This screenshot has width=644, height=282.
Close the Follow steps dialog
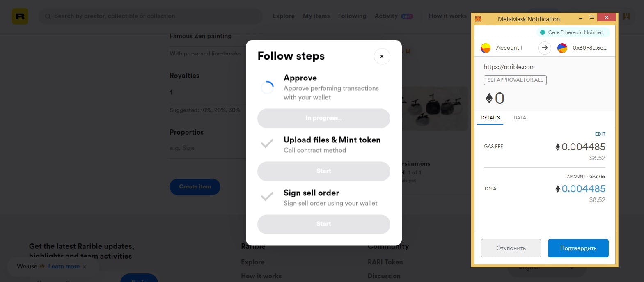pos(382,56)
